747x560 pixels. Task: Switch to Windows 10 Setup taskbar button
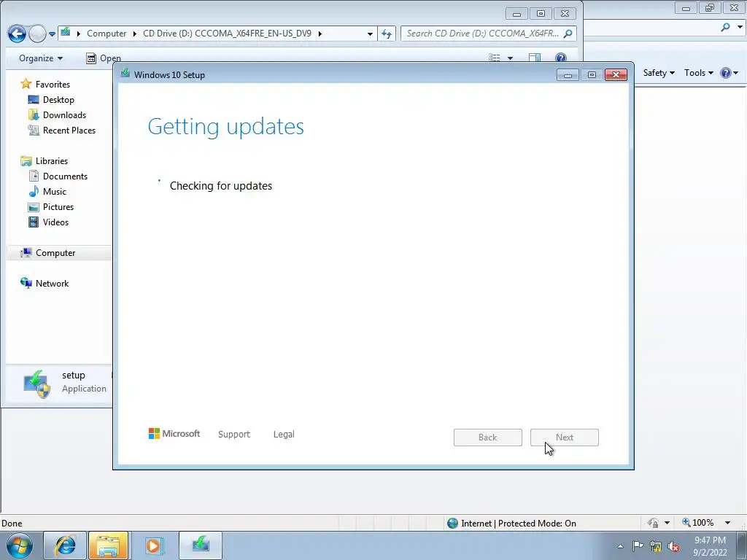[201, 545]
